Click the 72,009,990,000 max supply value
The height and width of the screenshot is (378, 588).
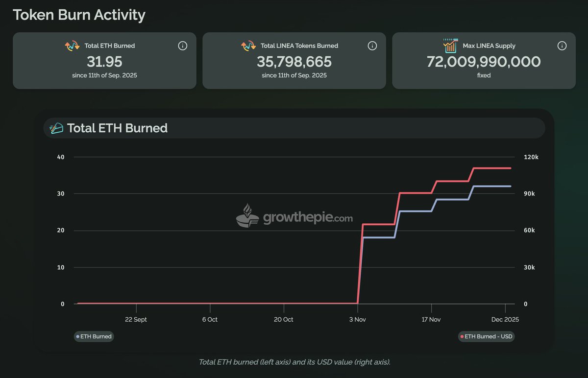point(484,62)
